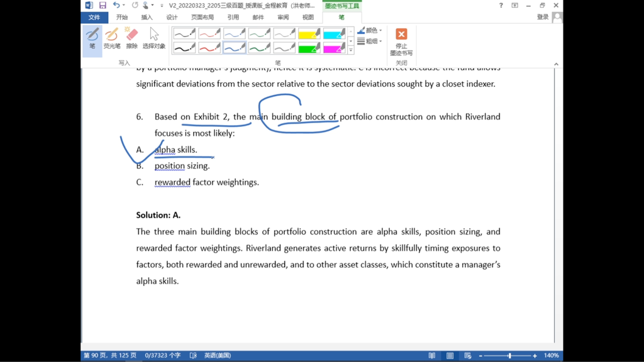Switch to Print Layout view in status bar
This screenshot has height=362, width=644.
[x=450, y=356]
